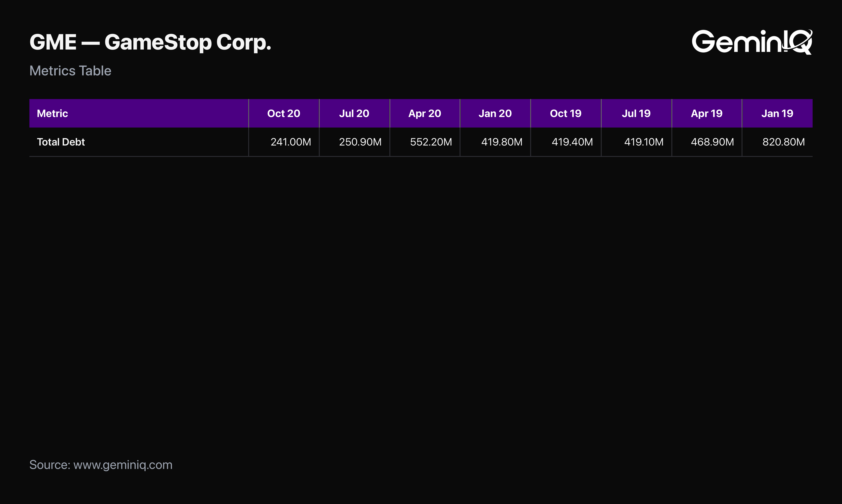
Task: Select the Jul 20 column header
Action: [x=354, y=113]
